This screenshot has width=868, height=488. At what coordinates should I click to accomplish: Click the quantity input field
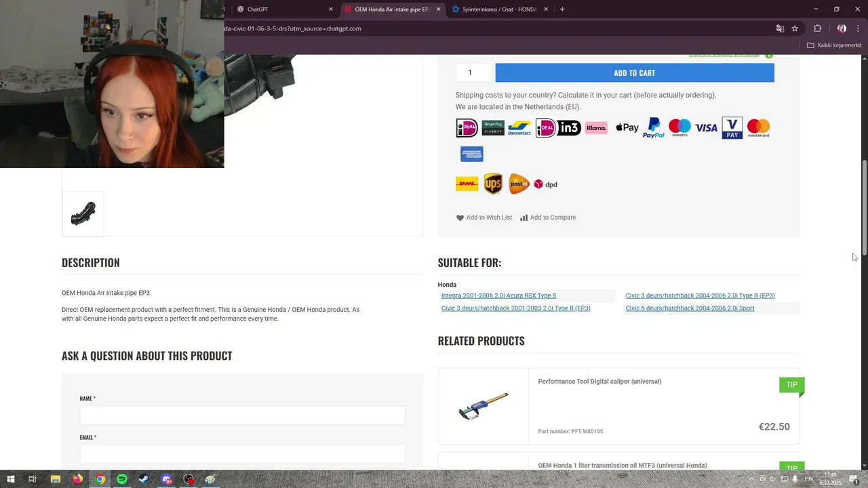[473, 73]
